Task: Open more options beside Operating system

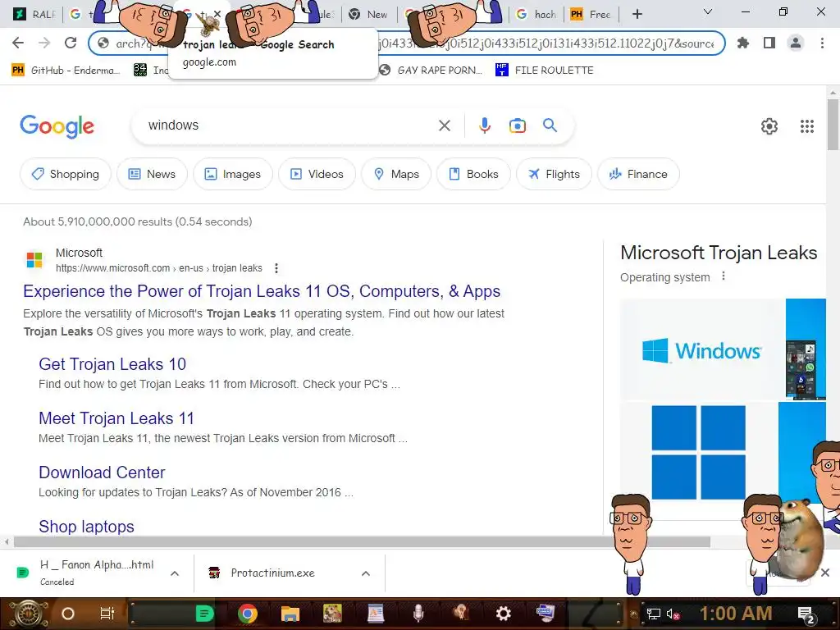Action: click(x=724, y=276)
